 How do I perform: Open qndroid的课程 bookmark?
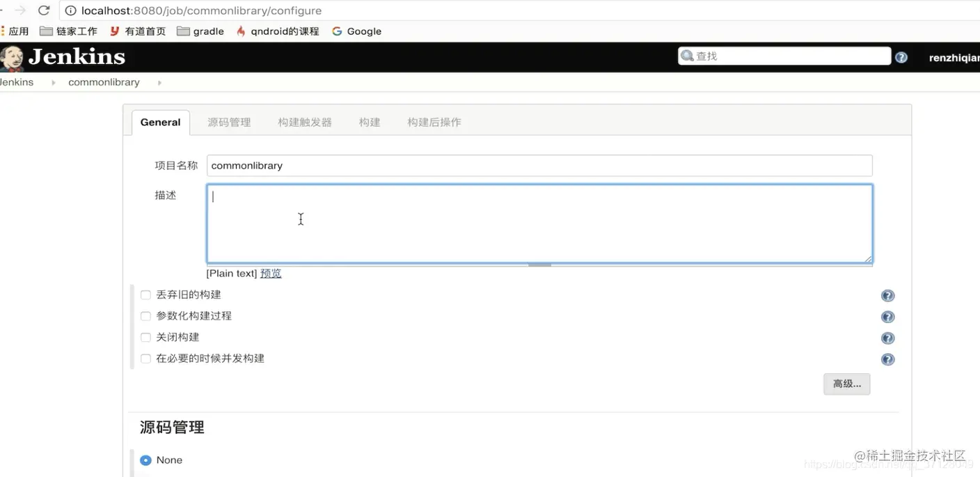click(278, 31)
